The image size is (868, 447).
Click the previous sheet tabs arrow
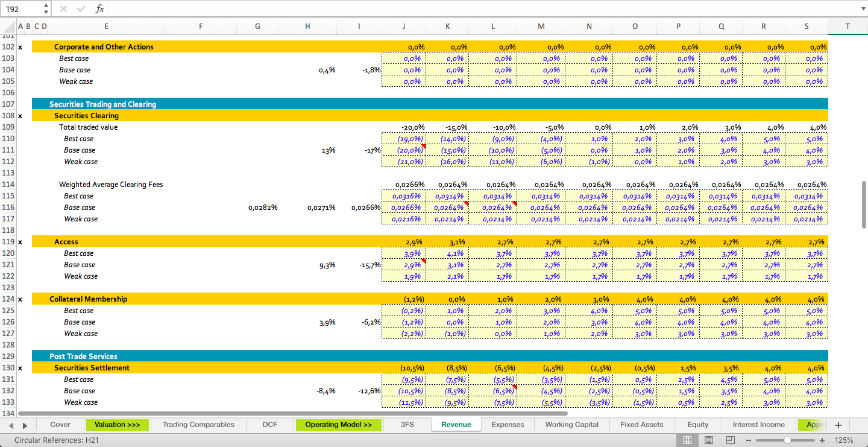tap(10, 425)
